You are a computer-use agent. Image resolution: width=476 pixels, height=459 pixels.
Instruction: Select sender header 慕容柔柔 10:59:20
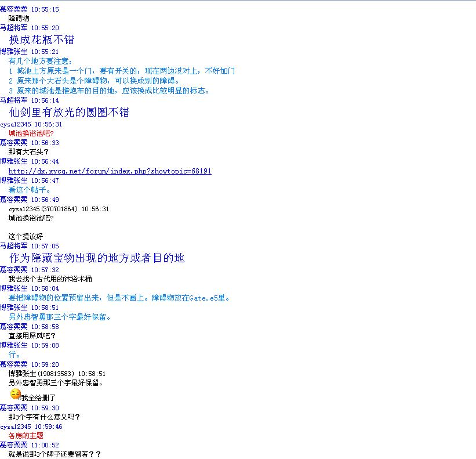[x=30, y=364]
